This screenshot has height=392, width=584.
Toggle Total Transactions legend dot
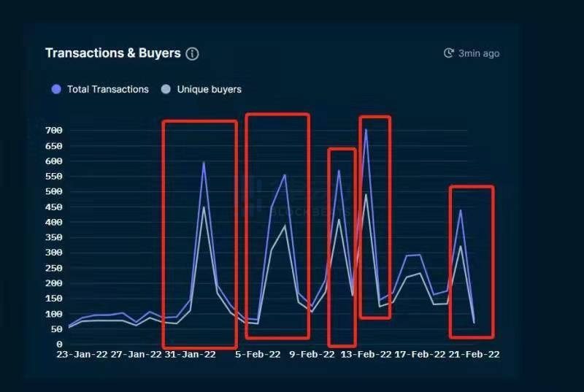pyautogui.click(x=56, y=89)
